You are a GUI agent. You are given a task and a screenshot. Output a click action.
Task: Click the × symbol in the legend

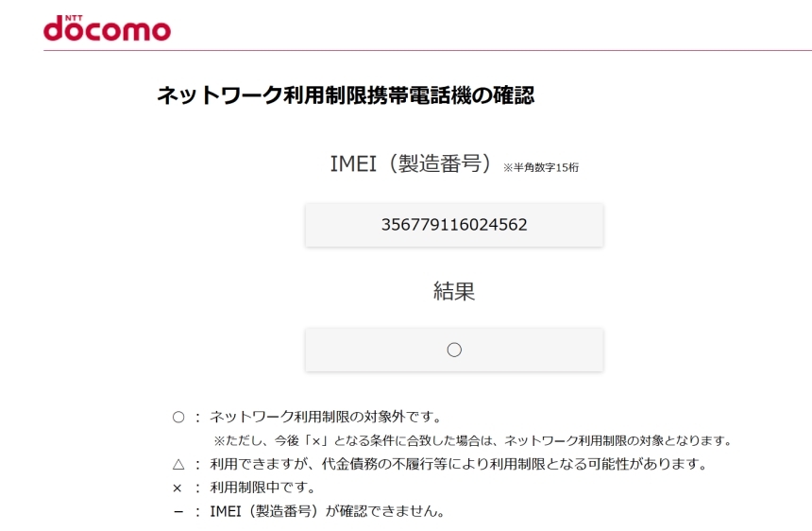(x=178, y=488)
